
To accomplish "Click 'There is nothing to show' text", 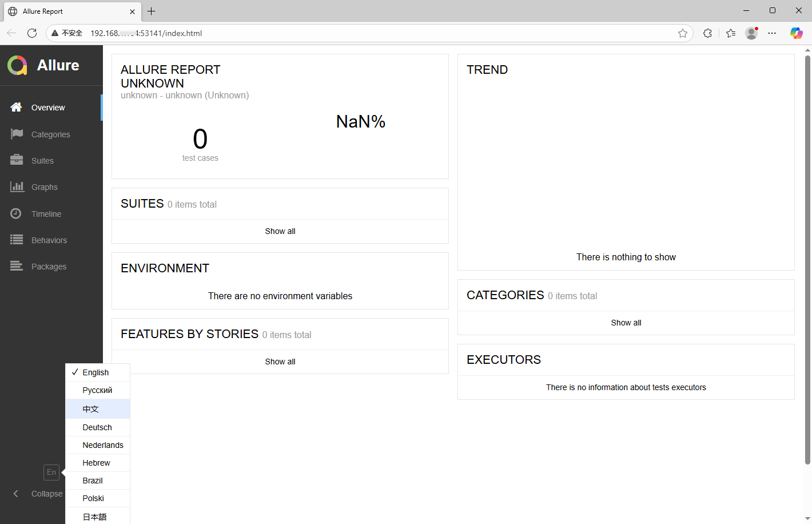I will 626,257.
